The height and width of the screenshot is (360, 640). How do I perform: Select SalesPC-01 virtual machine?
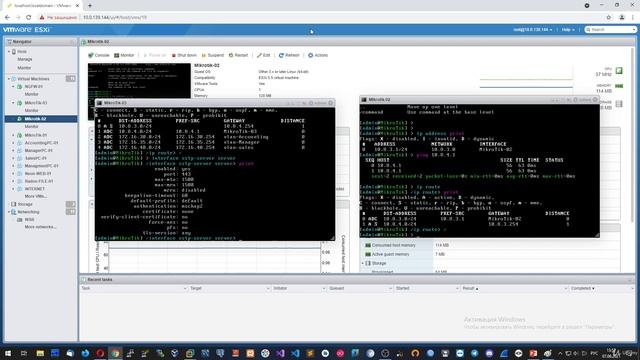tap(36, 158)
